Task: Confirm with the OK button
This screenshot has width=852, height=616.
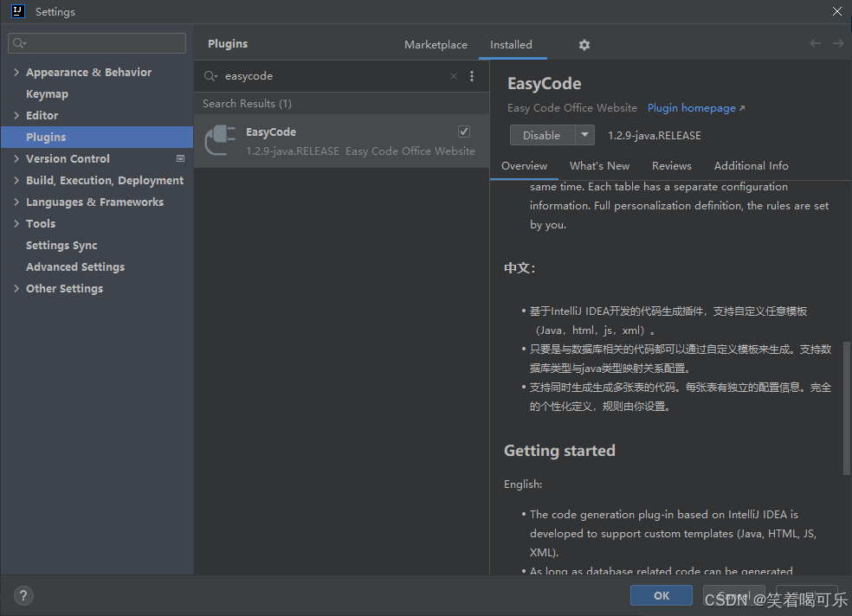Action: click(662, 595)
